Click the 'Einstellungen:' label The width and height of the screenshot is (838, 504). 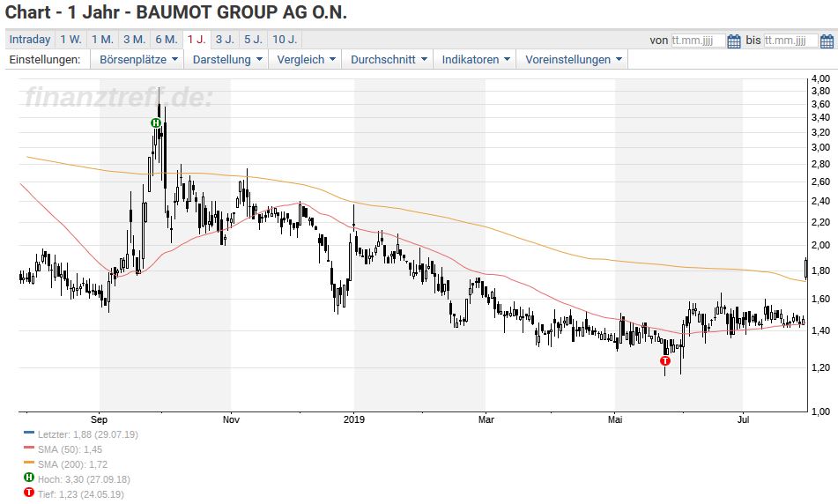[45, 59]
